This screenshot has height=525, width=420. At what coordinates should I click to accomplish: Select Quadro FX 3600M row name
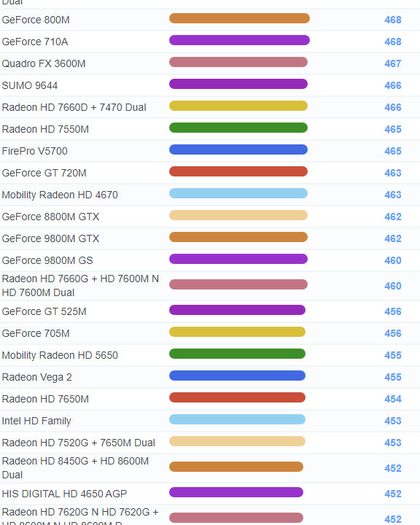click(44, 63)
